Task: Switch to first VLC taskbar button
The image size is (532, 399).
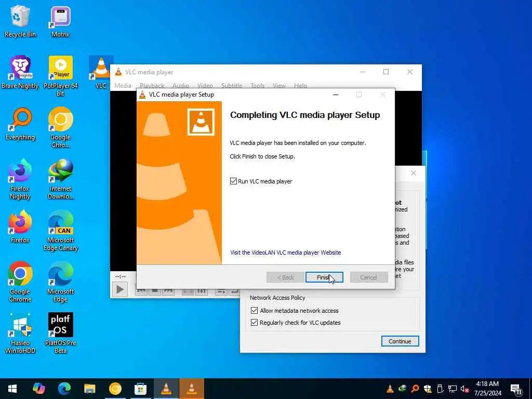Action: pyautogui.click(x=166, y=389)
